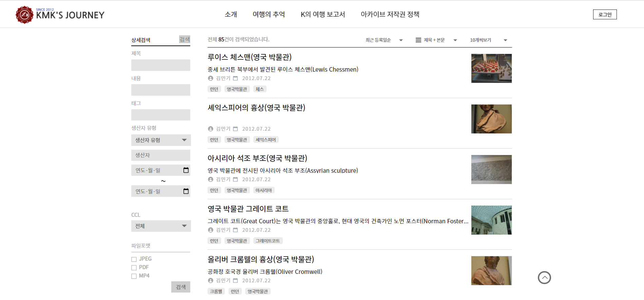Image resolution: width=644 pixels, height=300 pixels.
Task: Open the 최근 등록일순 sort dropdown
Action: (x=384, y=40)
